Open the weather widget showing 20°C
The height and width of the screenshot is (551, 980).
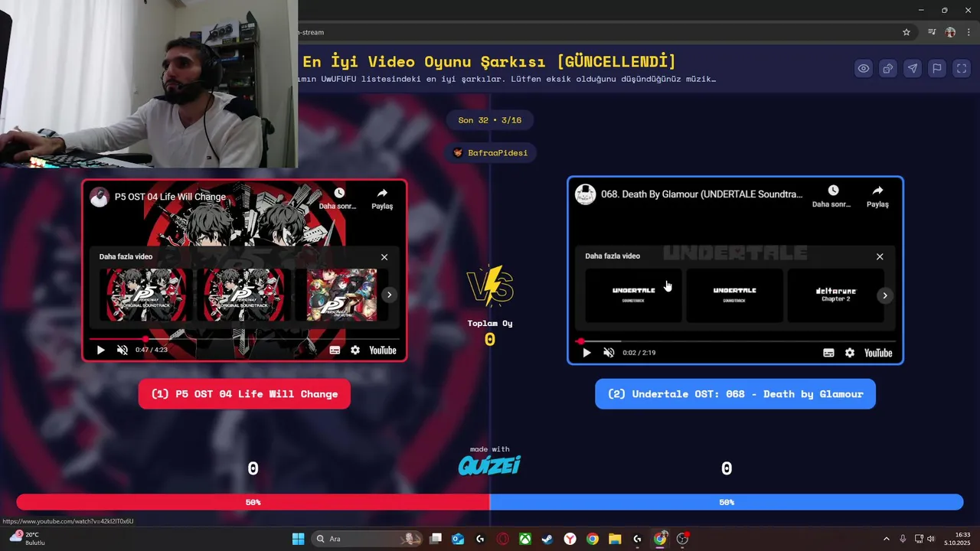[x=28, y=539]
